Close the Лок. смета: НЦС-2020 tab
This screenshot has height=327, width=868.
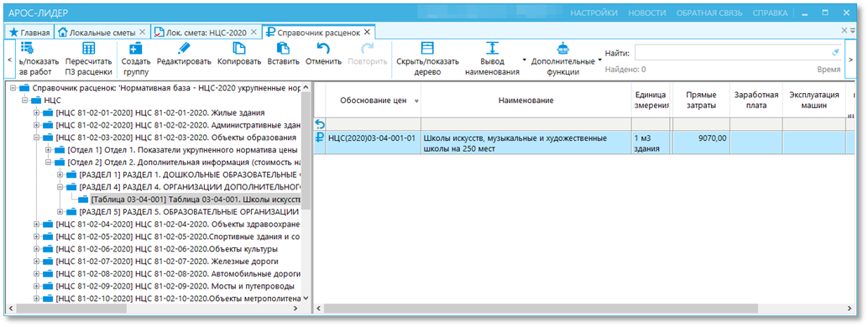254,32
